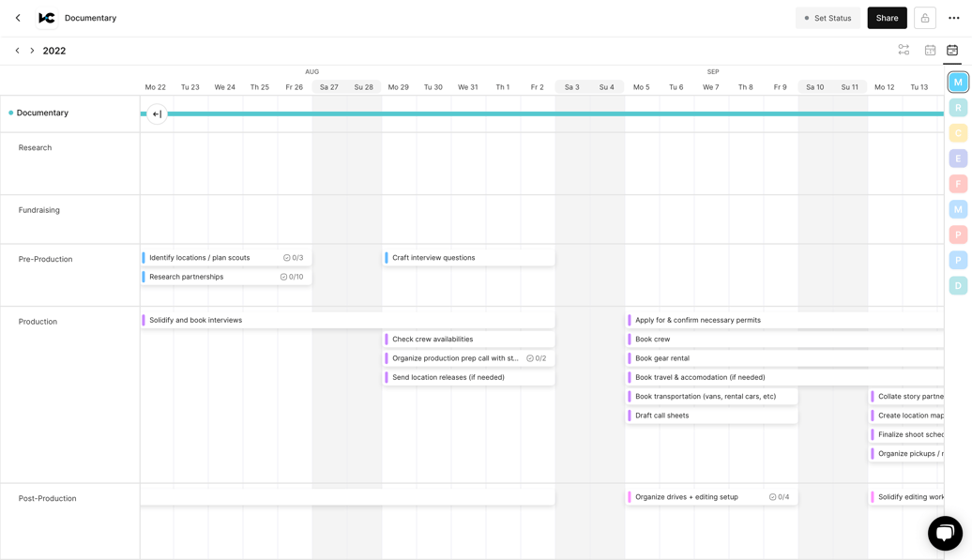Click the back arrow at top left
972x560 pixels.
(17, 17)
